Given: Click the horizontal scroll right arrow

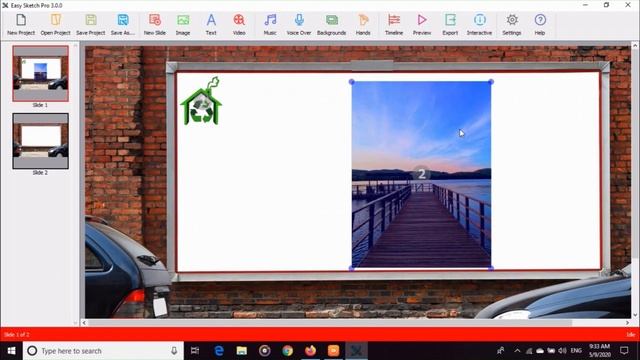Looking at the screenshot, I should coord(627,323).
